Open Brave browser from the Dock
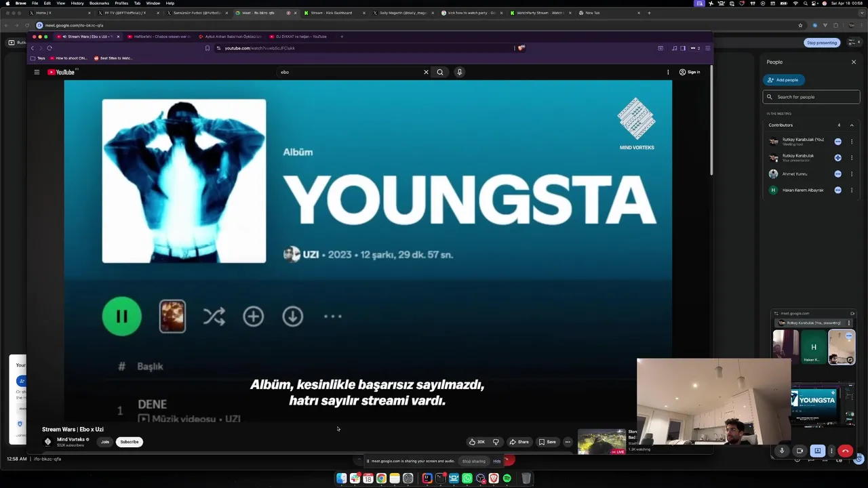Screen dimensions: 868x488 [494, 479]
